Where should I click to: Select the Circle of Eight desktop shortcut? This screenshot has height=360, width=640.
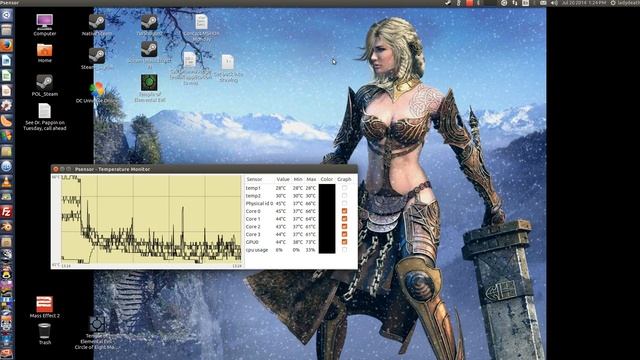(x=97, y=333)
